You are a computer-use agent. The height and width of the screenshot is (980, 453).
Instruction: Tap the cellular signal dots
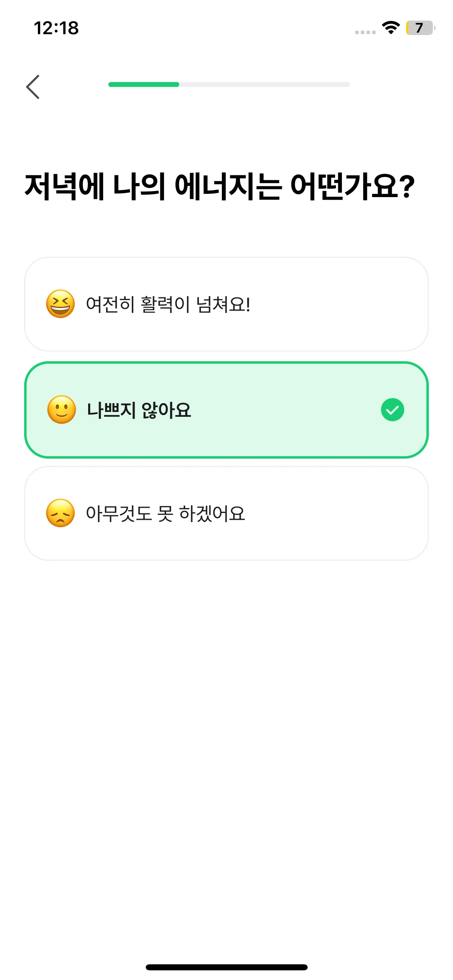click(365, 32)
